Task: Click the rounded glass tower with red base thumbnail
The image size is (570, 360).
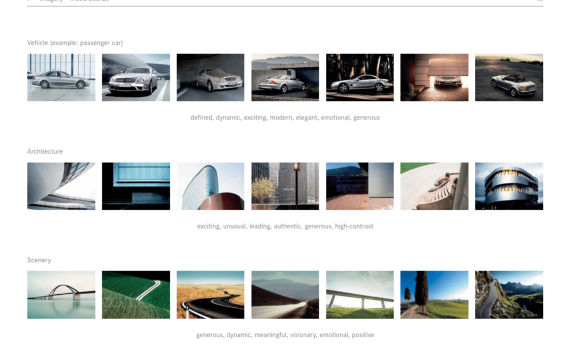Action: point(210,186)
